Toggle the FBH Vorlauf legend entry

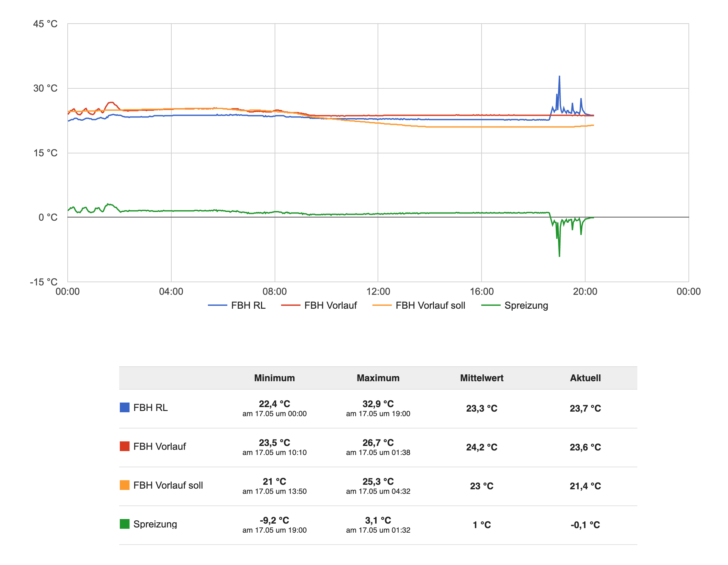(x=319, y=305)
